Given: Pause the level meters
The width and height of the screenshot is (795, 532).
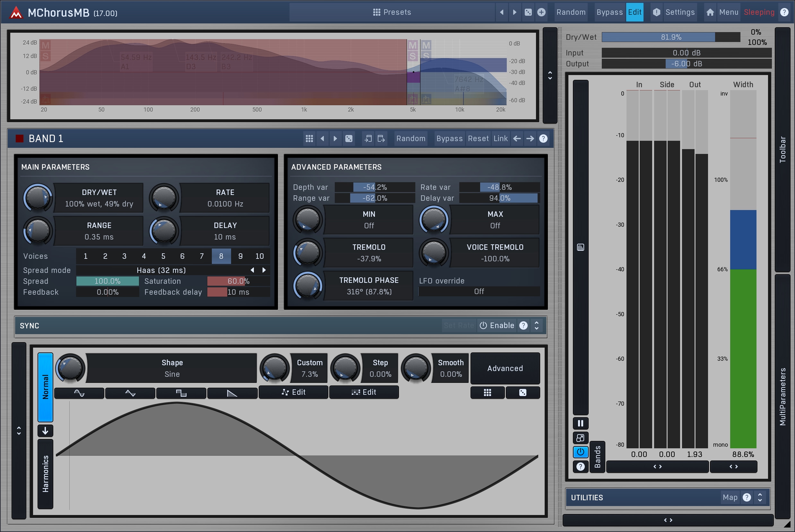Looking at the screenshot, I should coord(580,423).
